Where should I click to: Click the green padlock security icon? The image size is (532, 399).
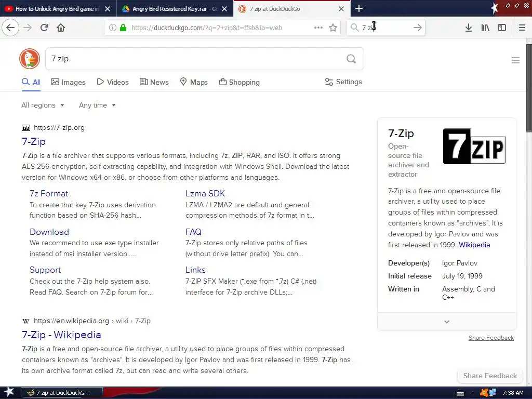pos(123,28)
